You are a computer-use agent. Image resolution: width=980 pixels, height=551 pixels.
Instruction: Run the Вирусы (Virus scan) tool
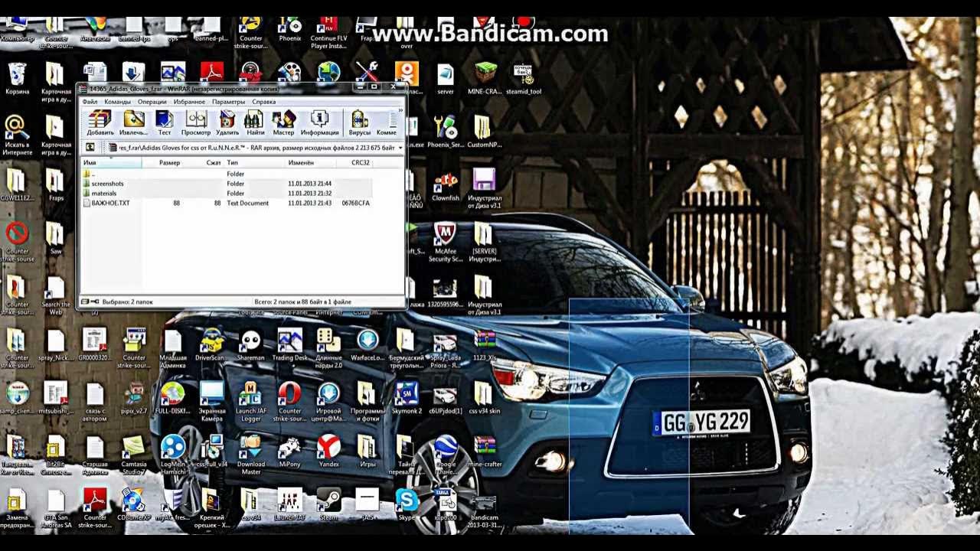[x=359, y=123]
